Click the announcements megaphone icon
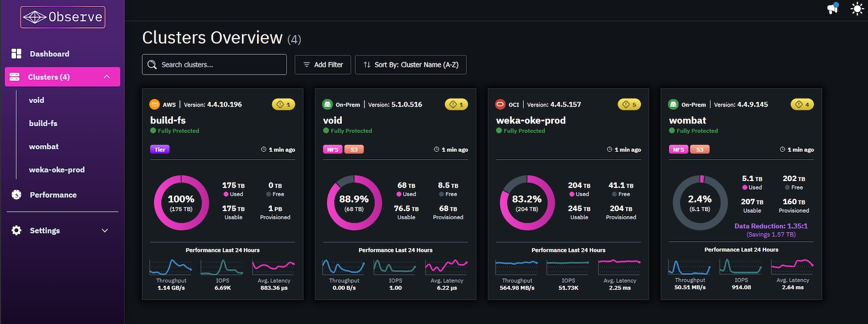The image size is (868, 324). 833,9
